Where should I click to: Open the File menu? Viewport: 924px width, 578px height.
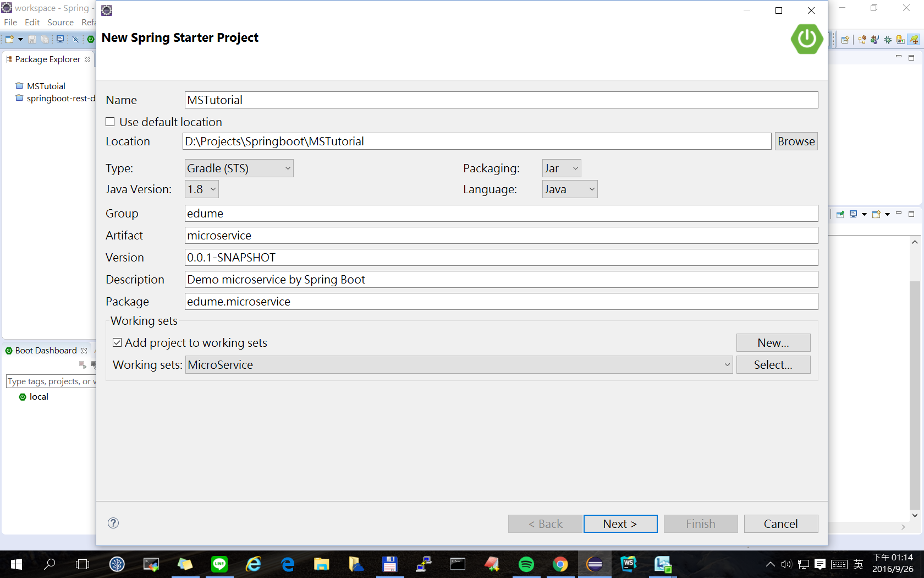coord(10,23)
